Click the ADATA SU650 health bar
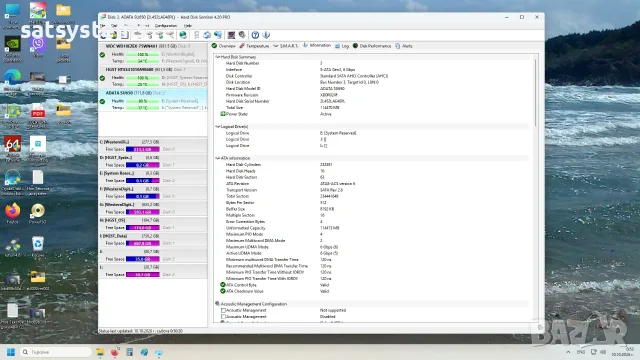Viewport: 640px width, 360px height. (x=142, y=101)
